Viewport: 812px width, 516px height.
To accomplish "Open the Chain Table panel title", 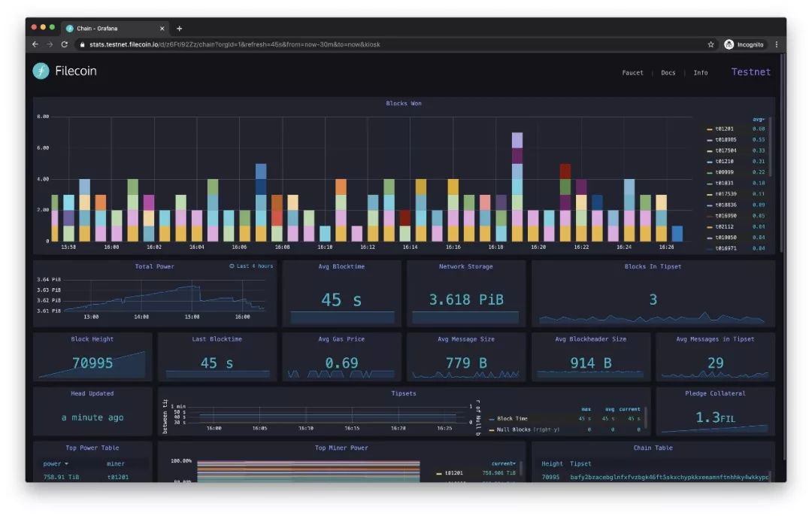I will [653, 448].
